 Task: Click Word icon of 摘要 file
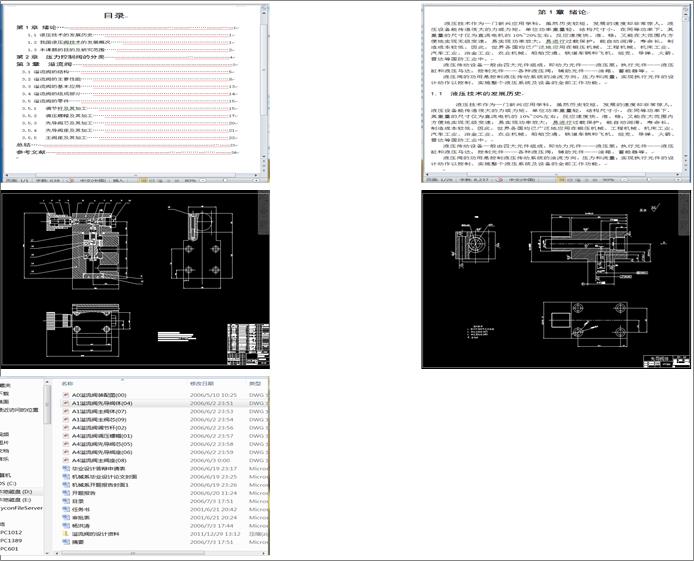pyautogui.click(x=66, y=542)
